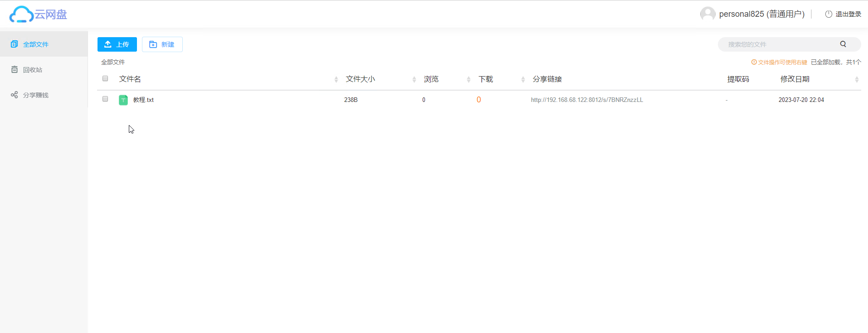Image resolution: width=868 pixels, height=333 pixels.
Task: Click the recycle bin icon in sidebar
Action: 15,69
